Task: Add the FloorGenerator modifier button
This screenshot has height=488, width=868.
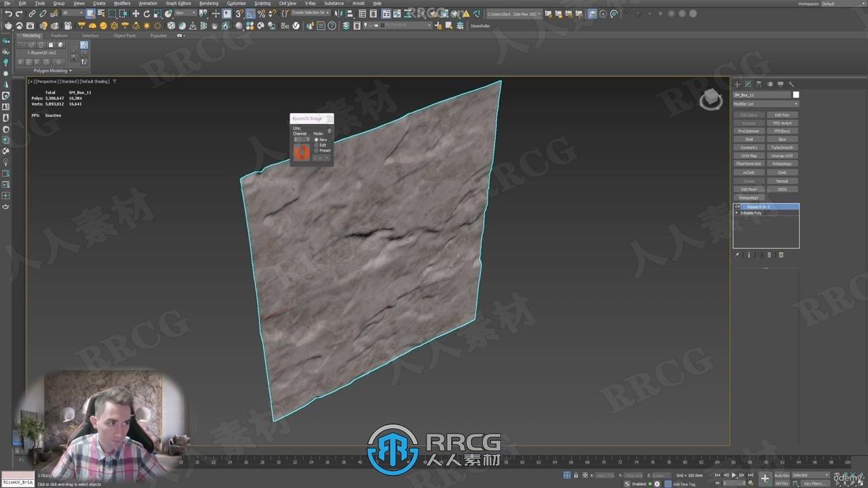Action: pyautogui.click(x=749, y=164)
